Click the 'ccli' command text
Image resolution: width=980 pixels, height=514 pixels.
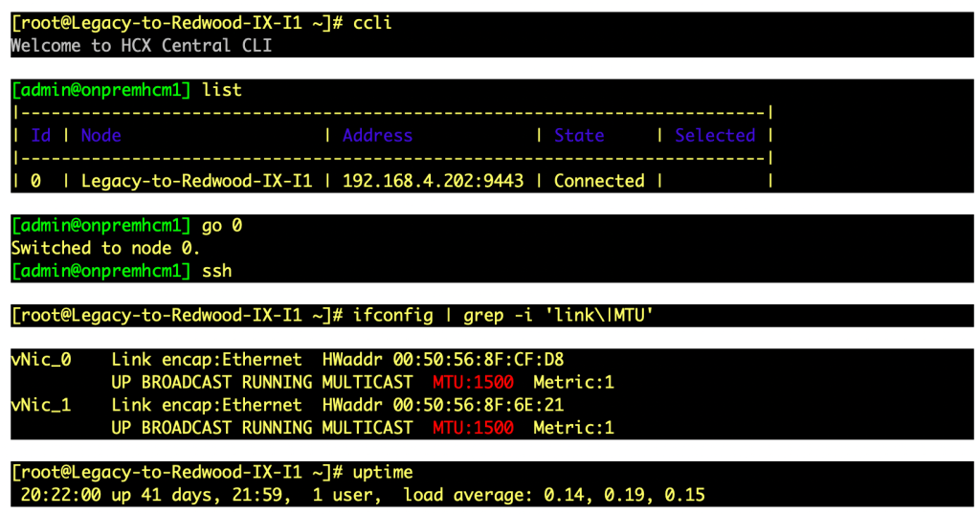372,23
